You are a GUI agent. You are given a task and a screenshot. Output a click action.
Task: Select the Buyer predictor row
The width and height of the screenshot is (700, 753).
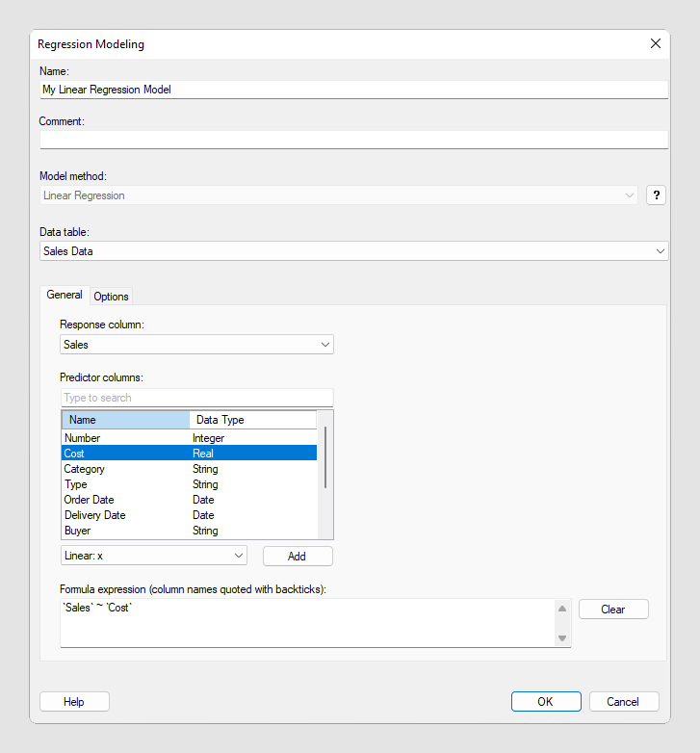(x=189, y=531)
